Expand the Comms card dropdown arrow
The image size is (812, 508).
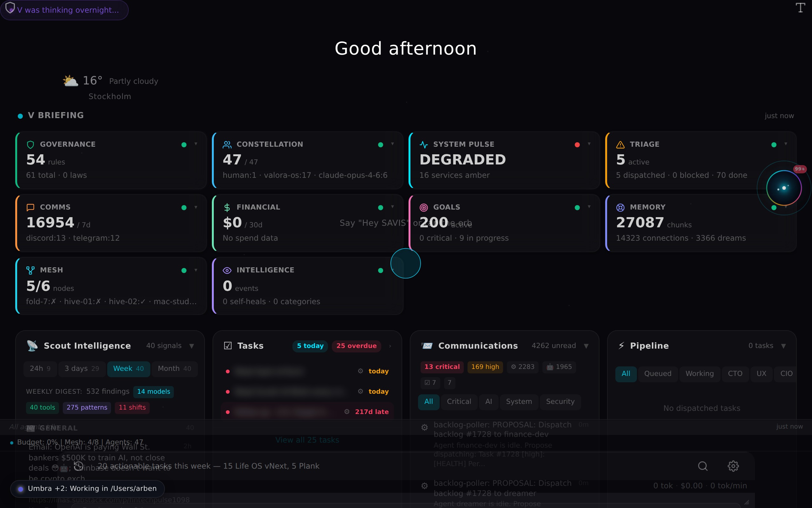click(x=196, y=207)
